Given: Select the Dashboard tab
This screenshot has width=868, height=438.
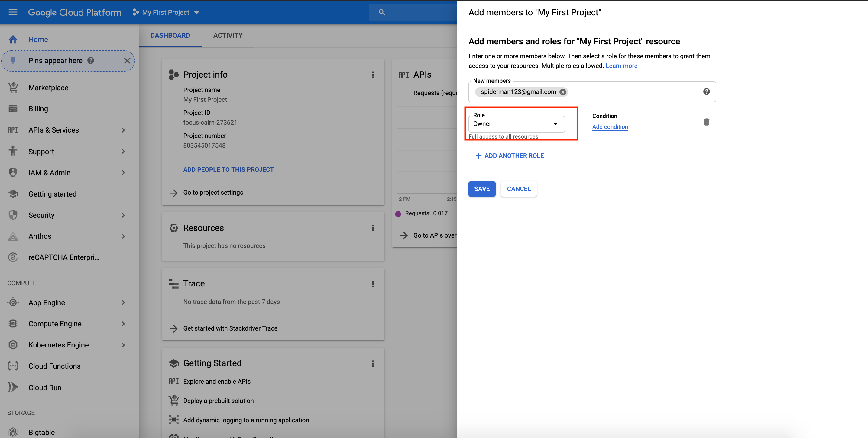Looking at the screenshot, I should coord(170,35).
